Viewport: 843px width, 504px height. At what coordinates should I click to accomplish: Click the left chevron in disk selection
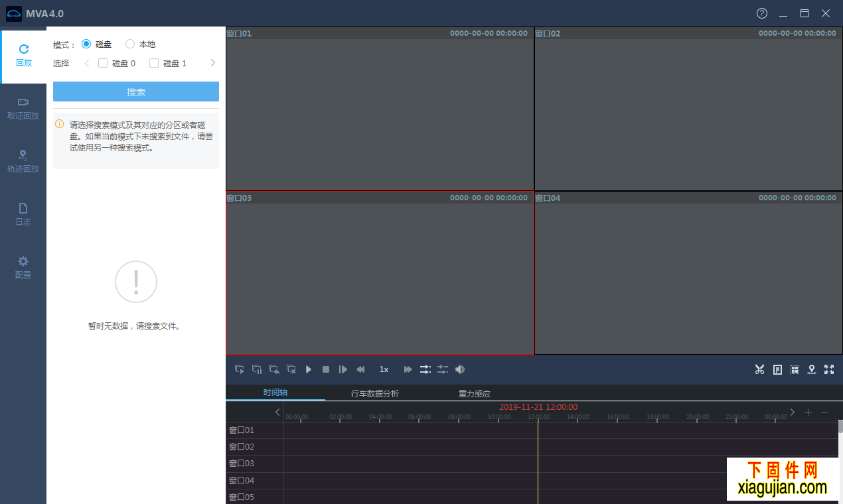pos(87,63)
